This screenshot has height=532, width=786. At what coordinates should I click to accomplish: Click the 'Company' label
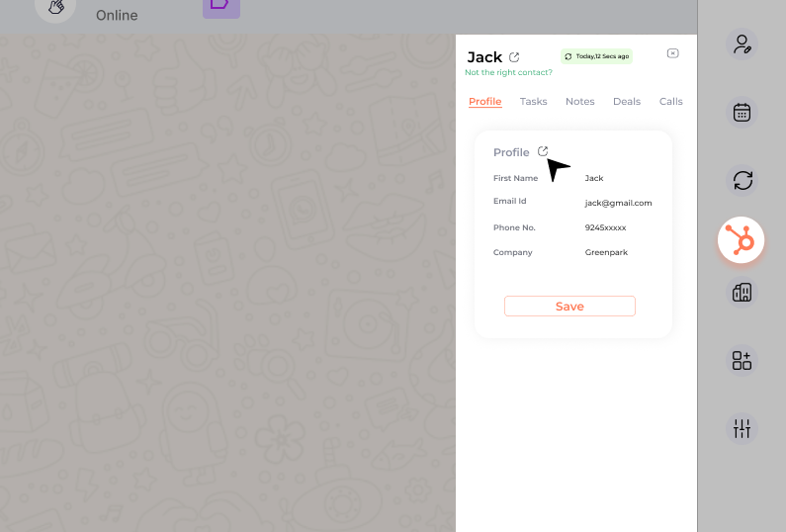pos(512,252)
